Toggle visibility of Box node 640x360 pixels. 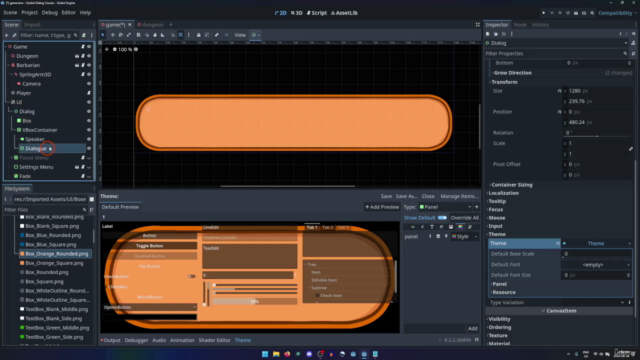pos(89,121)
